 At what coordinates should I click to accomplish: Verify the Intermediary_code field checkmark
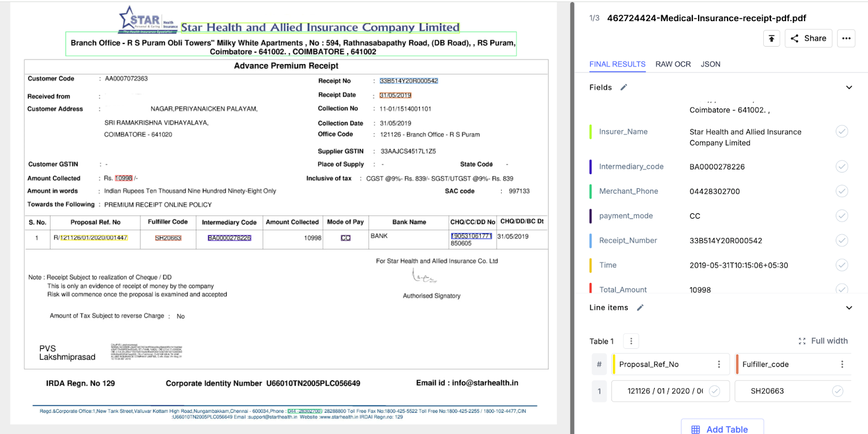pyautogui.click(x=842, y=167)
